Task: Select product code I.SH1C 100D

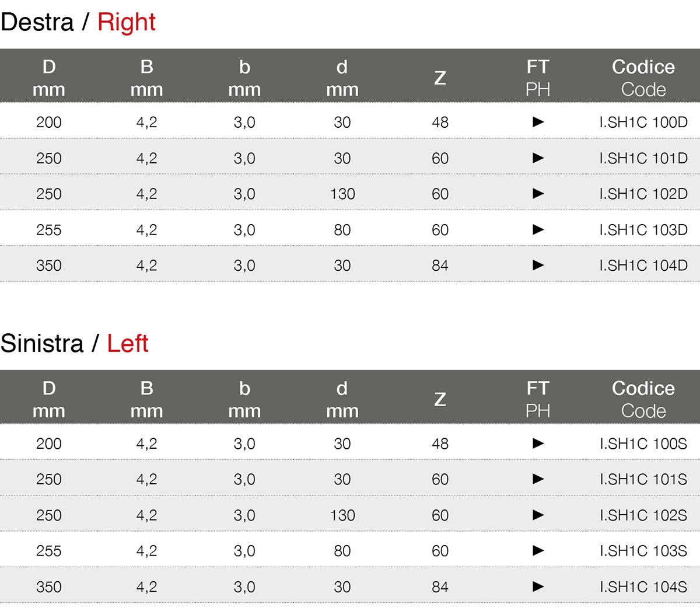Action: point(643,122)
